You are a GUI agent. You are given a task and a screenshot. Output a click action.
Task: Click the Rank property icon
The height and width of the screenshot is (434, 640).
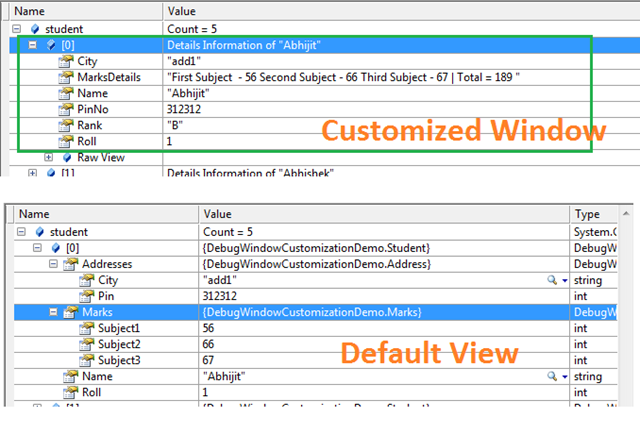point(66,126)
